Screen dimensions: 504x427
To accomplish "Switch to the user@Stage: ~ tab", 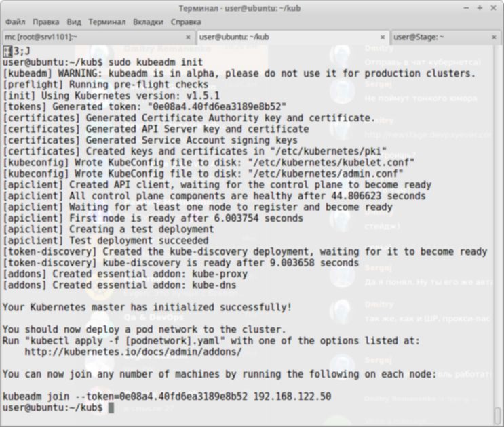I will [x=446, y=37].
